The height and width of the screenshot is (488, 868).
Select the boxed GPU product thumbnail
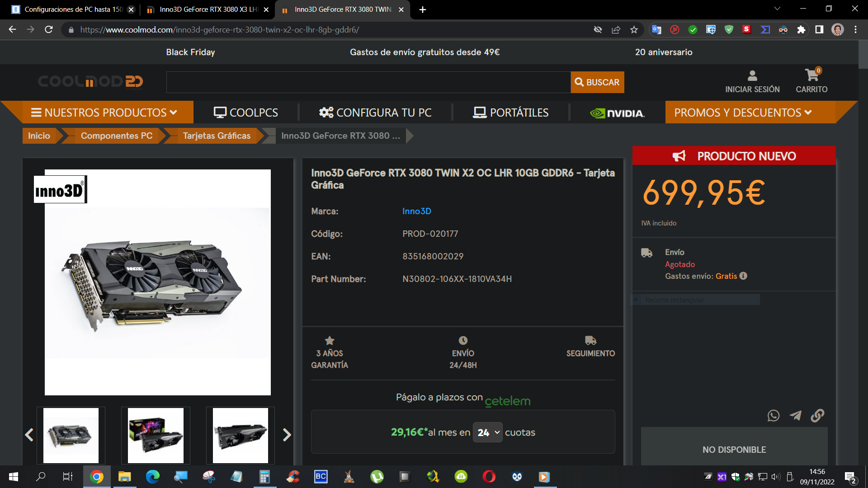[x=156, y=436]
